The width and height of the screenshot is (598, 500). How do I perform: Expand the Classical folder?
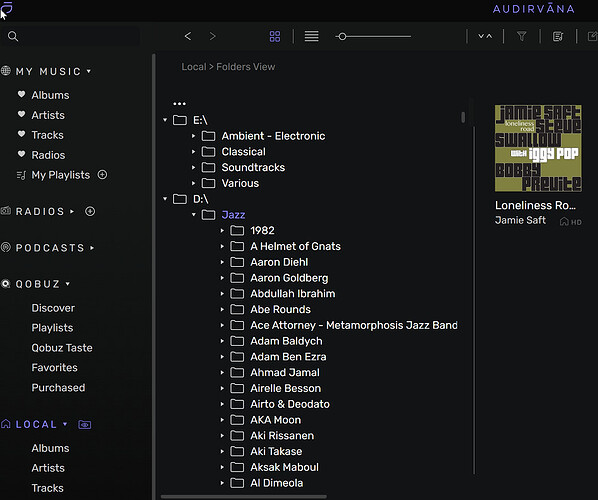click(x=193, y=152)
